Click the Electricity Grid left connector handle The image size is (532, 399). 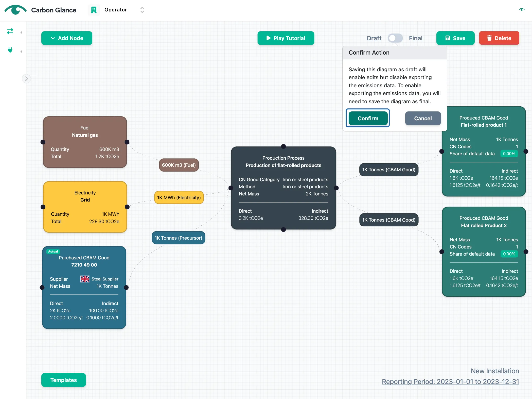(x=43, y=207)
